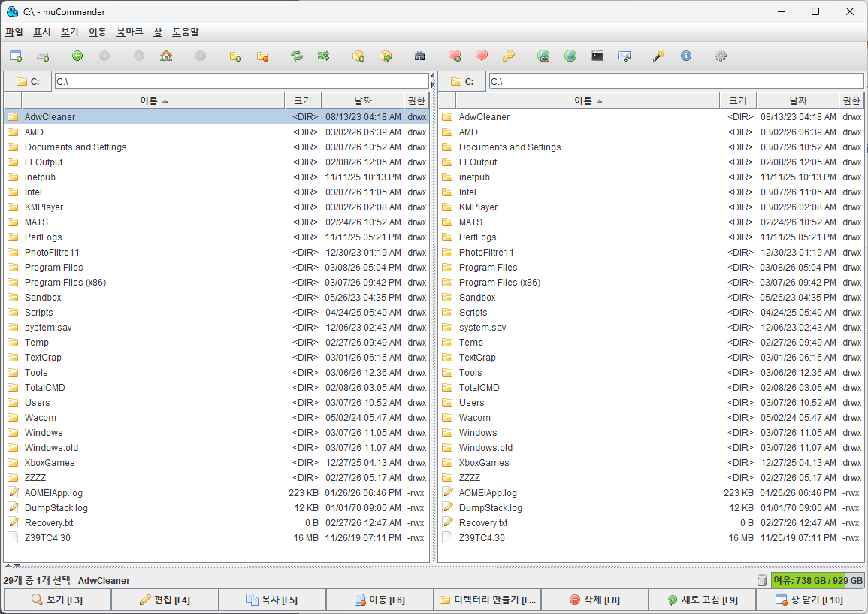Click the 이동 [F6] button
Viewport: 868px width, 614px height.
380,600
